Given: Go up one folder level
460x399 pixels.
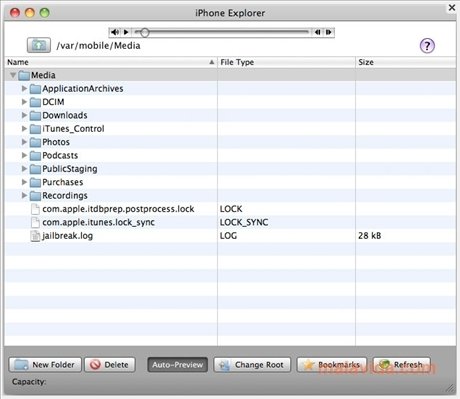Looking at the screenshot, I should point(39,45).
